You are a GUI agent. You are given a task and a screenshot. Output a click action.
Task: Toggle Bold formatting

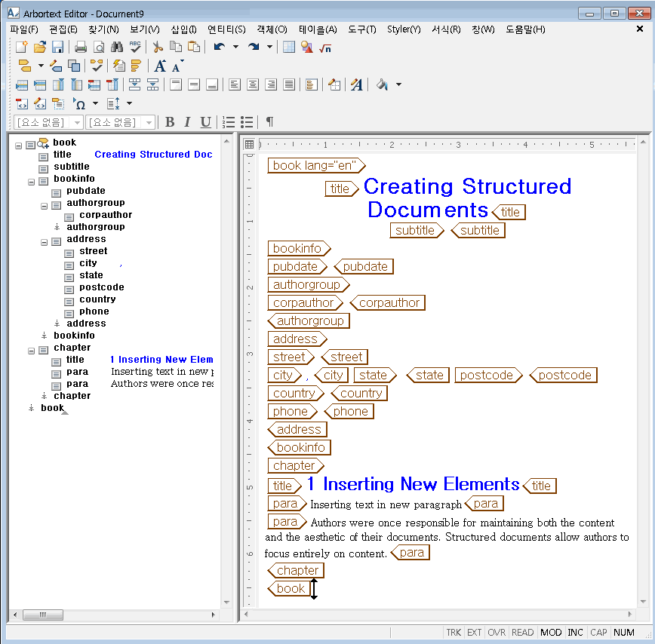pyautogui.click(x=170, y=122)
